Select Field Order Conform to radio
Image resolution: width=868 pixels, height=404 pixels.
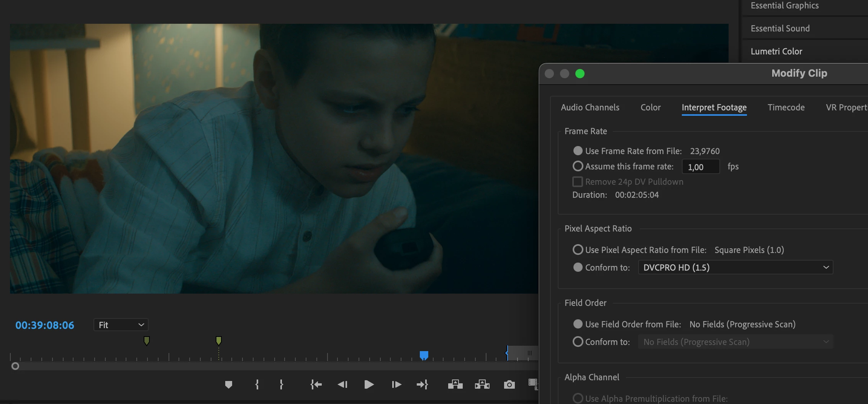click(x=578, y=342)
